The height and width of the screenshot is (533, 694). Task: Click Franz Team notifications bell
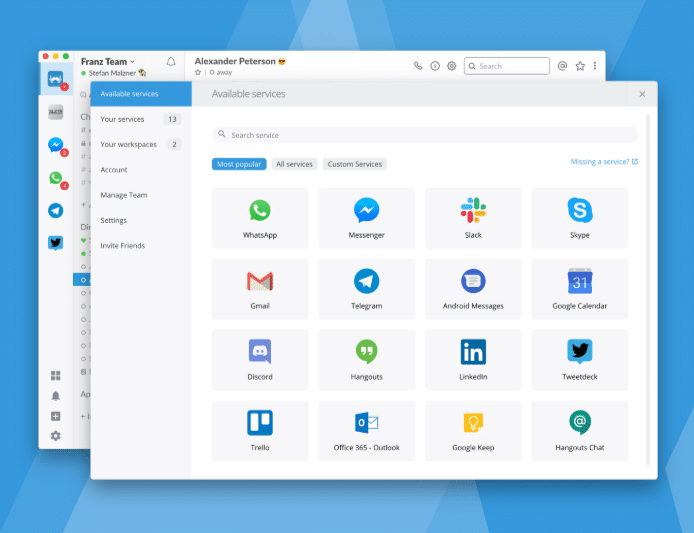pos(171,62)
